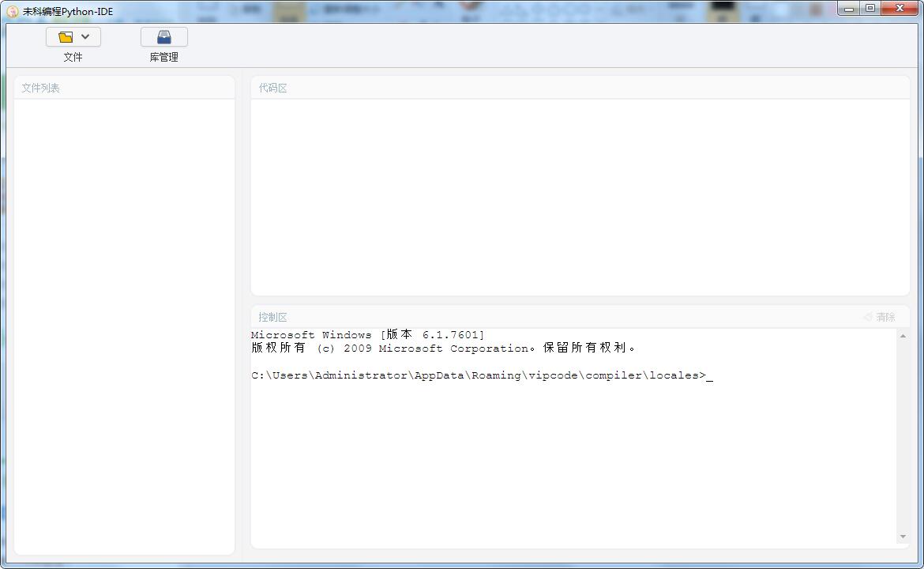The image size is (924, 569).
Task: Toggle the 控制区 panel header
Action: [x=272, y=317]
